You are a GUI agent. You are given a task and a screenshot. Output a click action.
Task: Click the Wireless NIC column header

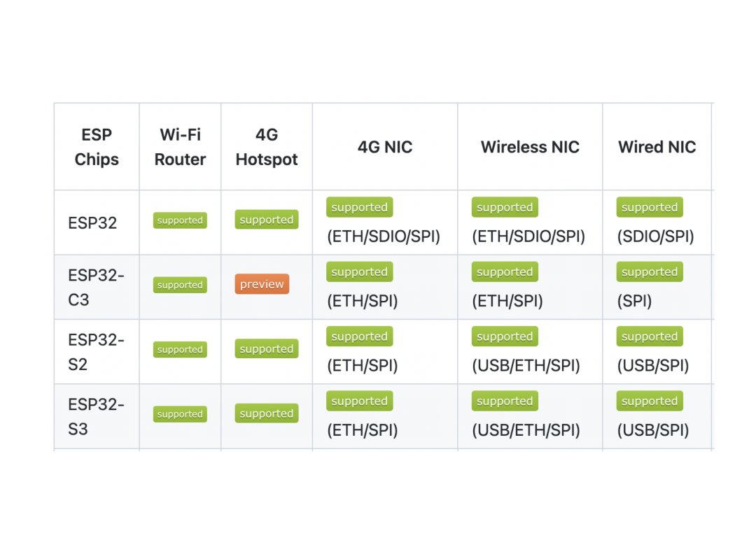(x=530, y=147)
